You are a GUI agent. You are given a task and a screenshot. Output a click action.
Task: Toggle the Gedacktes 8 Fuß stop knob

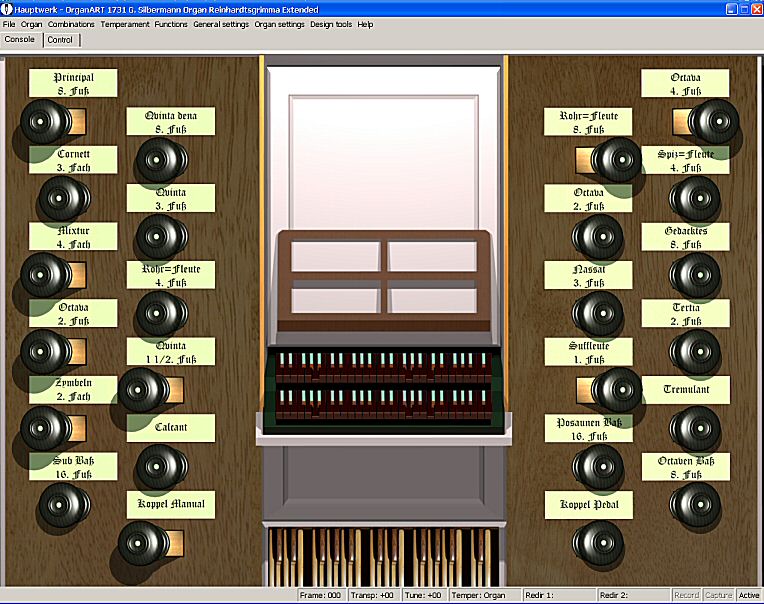tap(695, 275)
